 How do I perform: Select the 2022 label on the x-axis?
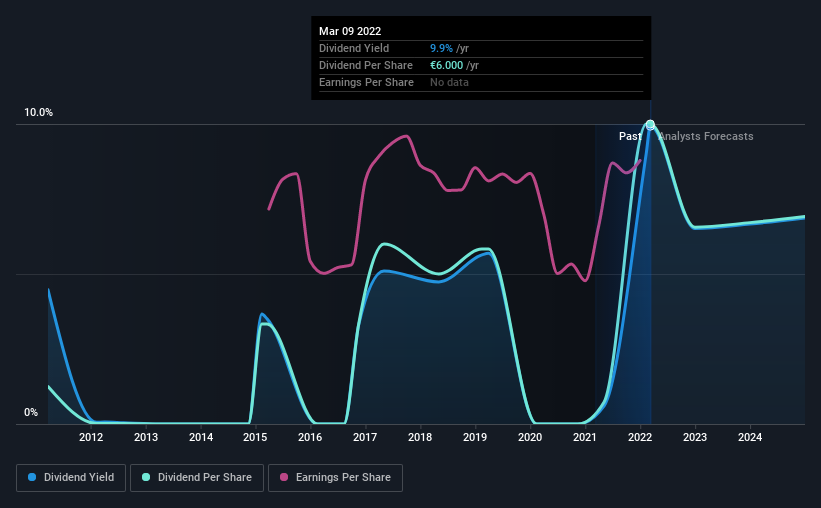coord(639,437)
